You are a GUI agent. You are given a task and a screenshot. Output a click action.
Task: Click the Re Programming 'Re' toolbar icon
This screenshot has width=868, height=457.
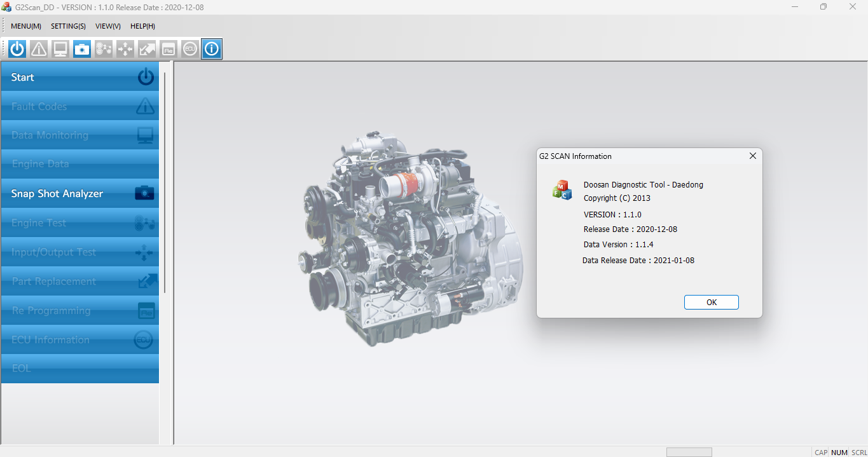coord(169,49)
